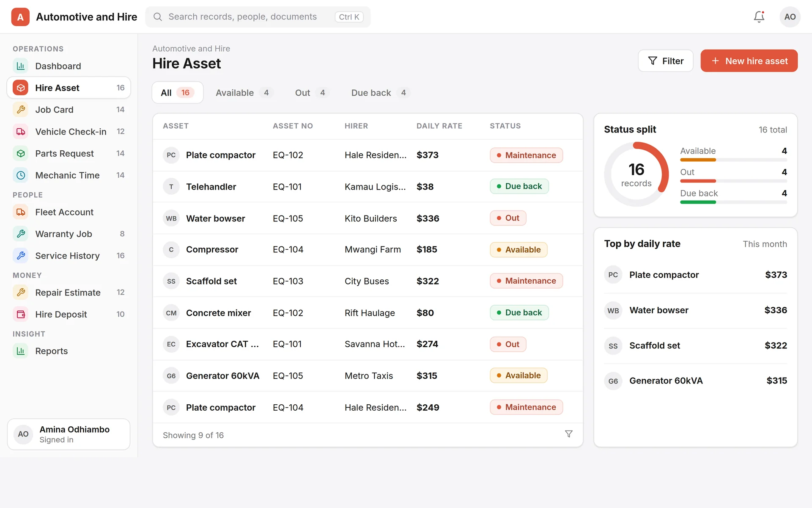The image size is (812, 508).
Task: Click the Due back progress bar in Status split
Action: click(x=733, y=202)
